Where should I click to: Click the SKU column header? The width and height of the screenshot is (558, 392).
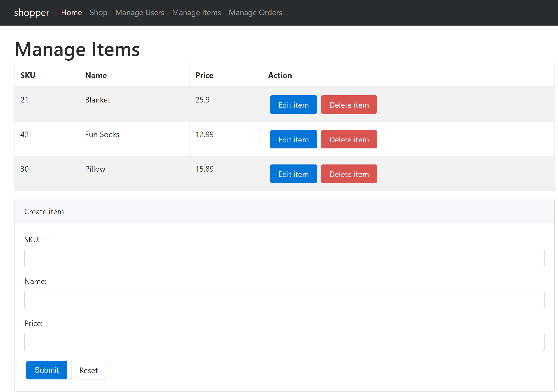[46, 75]
